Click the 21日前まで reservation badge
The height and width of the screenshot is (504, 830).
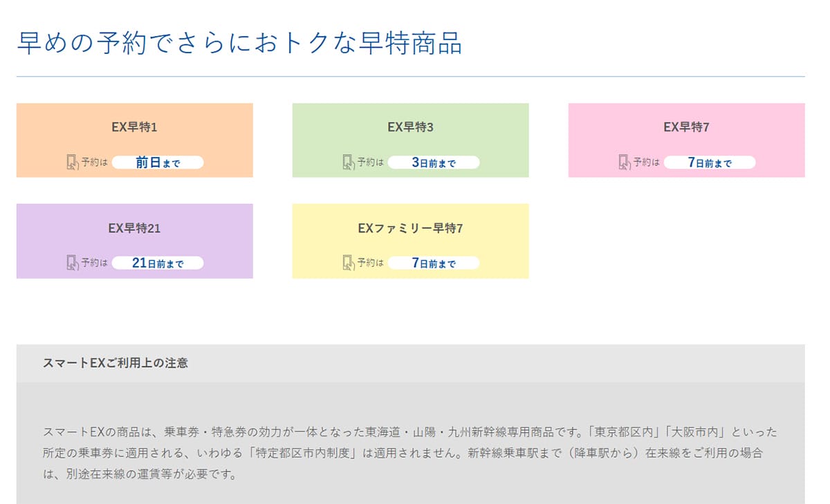click(158, 263)
